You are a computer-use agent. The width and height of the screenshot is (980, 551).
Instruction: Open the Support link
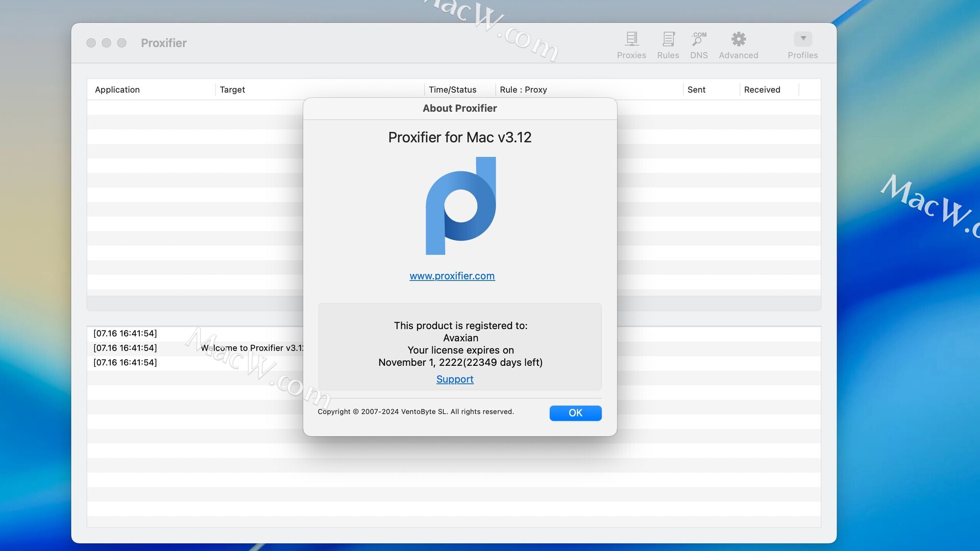click(454, 379)
